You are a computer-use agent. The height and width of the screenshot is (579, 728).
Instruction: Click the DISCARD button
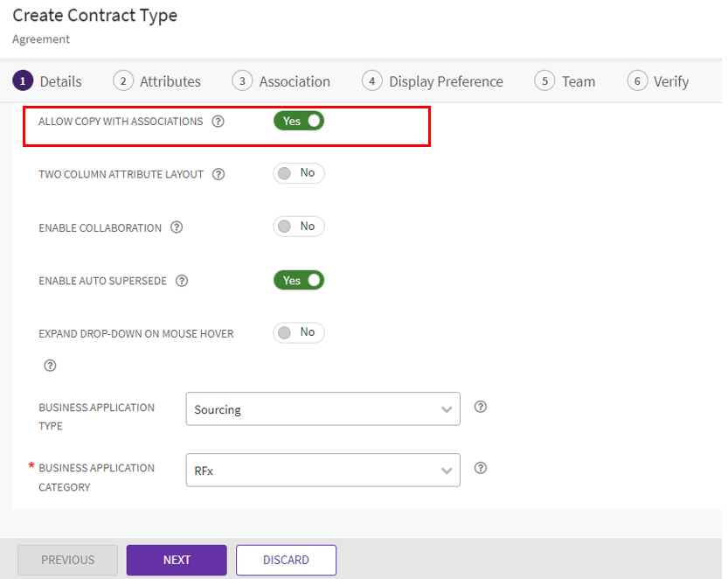tap(286, 560)
